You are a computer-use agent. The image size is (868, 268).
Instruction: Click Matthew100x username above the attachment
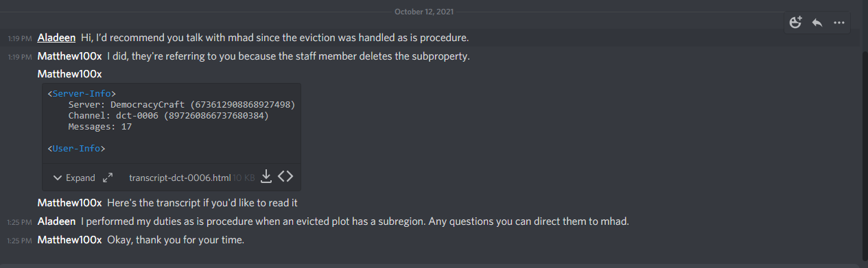(69, 74)
